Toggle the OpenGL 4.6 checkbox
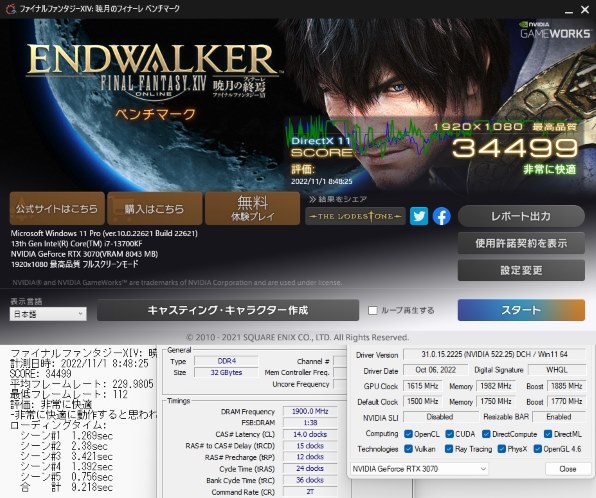Viewport: 596px width, 498px height. click(537, 449)
